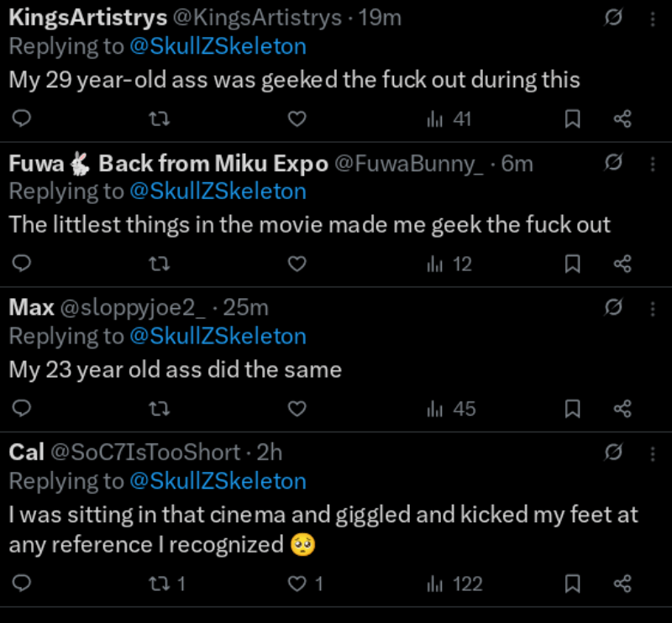Reply to Cal's cinema tweet
Viewport: 672px width, 623px height.
(24, 584)
